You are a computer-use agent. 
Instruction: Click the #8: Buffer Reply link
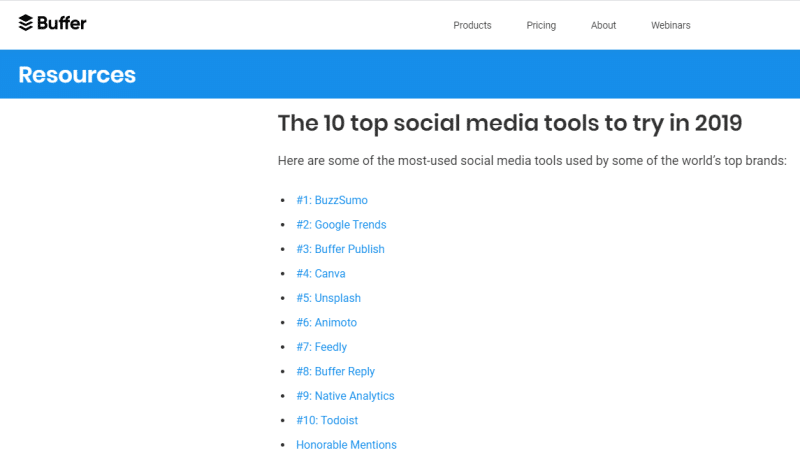point(335,372)
